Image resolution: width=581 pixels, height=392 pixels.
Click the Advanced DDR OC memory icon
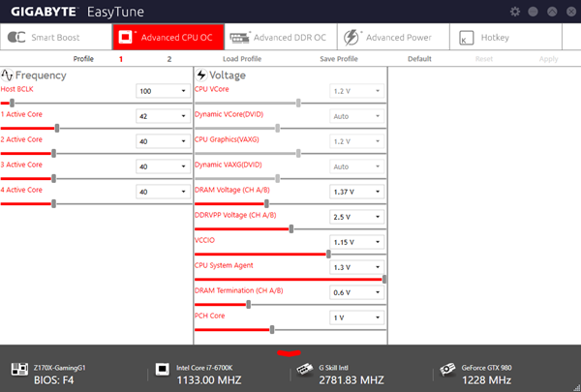[x=239, y=38]
